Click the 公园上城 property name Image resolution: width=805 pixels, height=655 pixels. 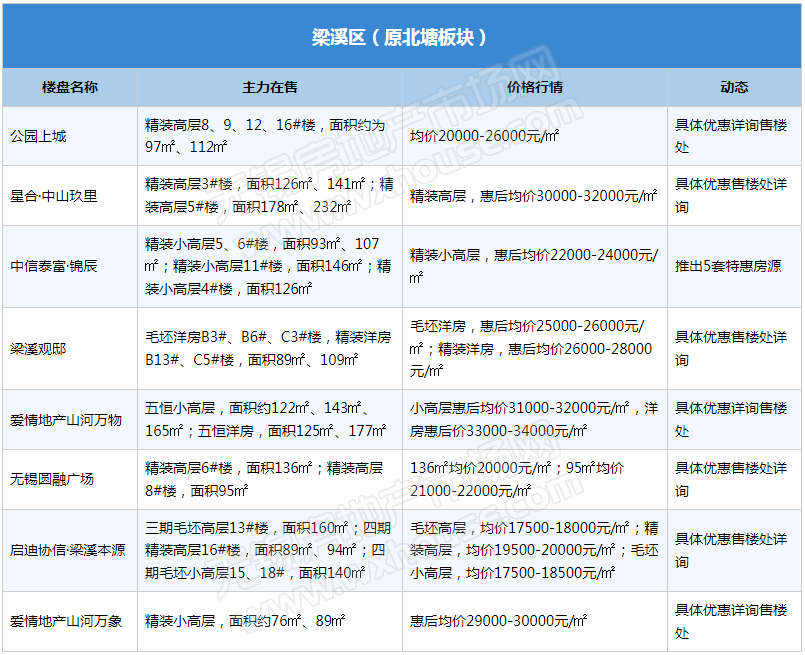click(x=38, y=136)
